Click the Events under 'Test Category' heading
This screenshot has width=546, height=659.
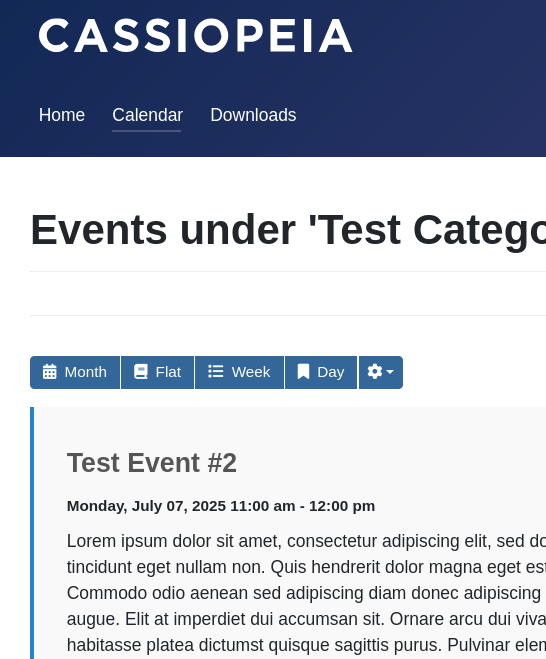pos(288,230)
